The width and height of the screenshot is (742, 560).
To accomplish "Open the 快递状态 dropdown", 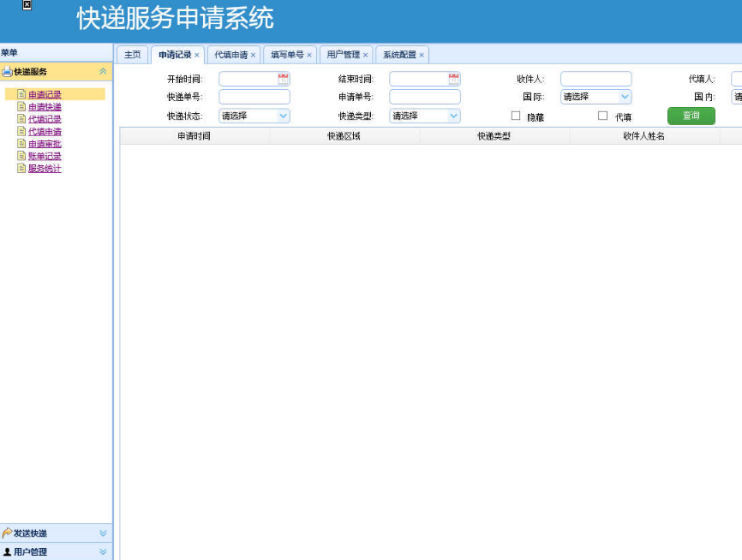I will (x=254, y=116).
